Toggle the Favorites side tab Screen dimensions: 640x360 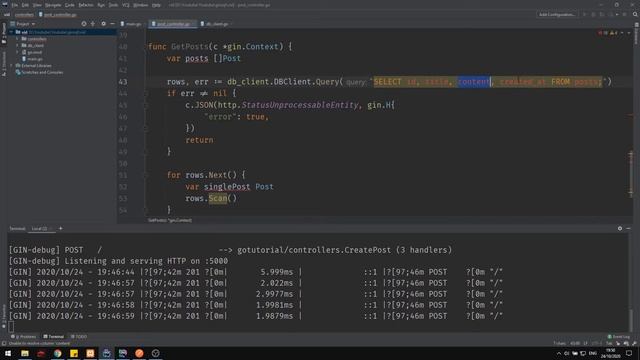point(4,317)
